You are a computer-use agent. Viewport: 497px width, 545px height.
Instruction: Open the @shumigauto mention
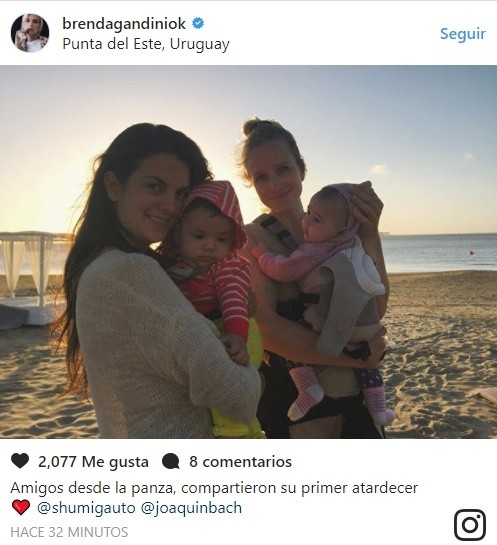pos(86,508)
